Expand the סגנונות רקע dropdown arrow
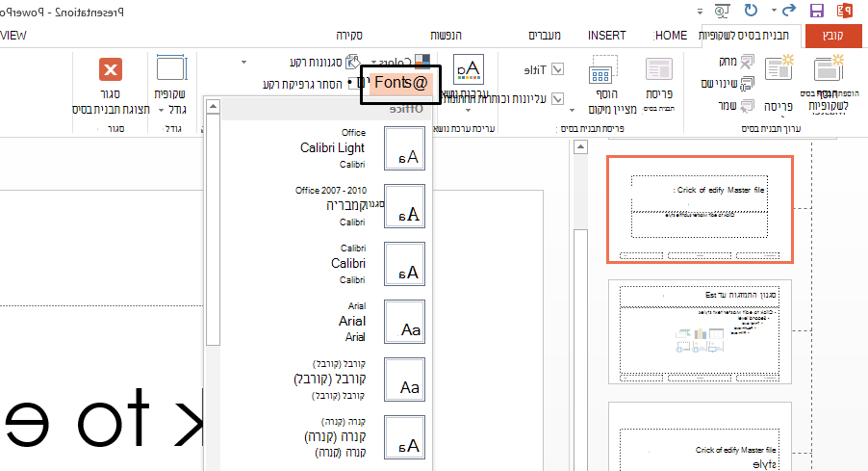868x471 pixels. pyautogui.click(x=243, y=62)
